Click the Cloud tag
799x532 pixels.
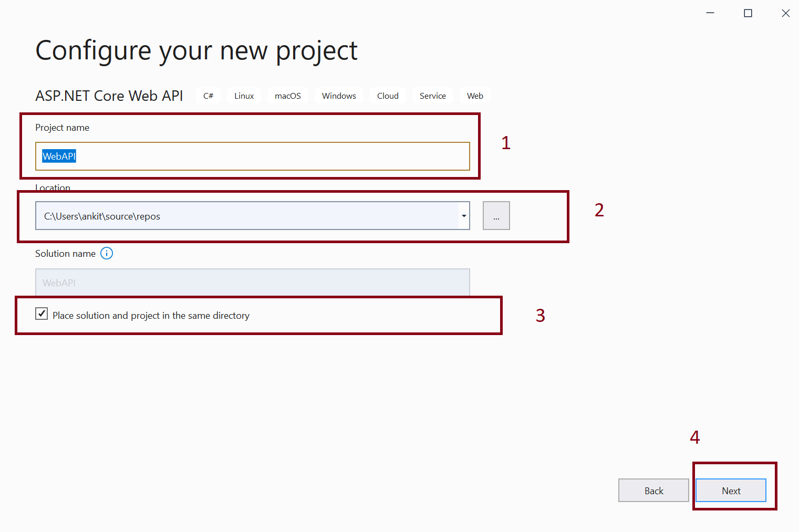388,96
